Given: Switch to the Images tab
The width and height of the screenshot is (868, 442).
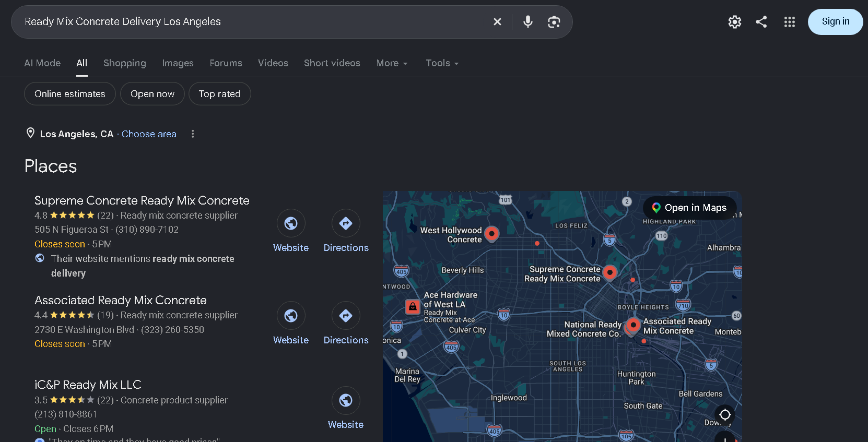Looking at the screenshot, I should 178,63.
